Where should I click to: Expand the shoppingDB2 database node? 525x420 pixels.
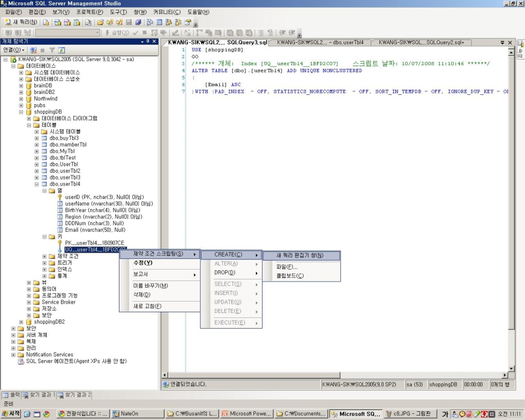[21, 322]
